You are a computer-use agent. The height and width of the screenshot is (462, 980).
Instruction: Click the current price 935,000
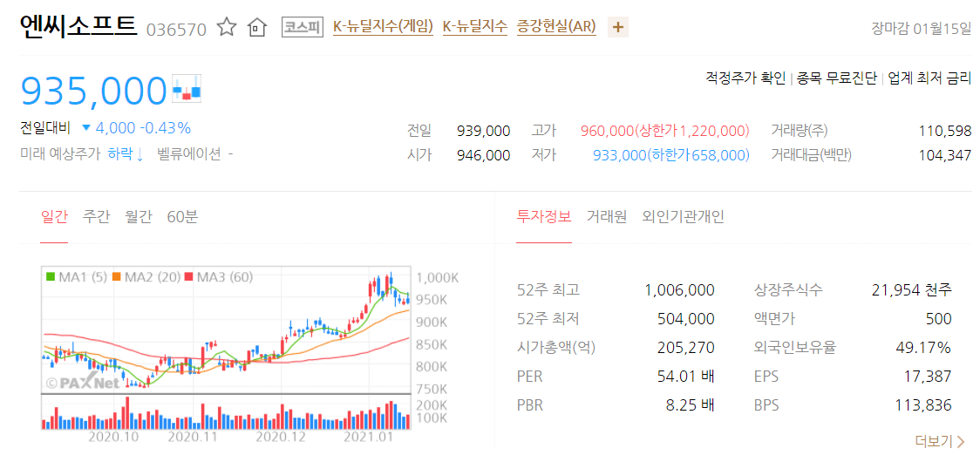click(x=94, y=90)
